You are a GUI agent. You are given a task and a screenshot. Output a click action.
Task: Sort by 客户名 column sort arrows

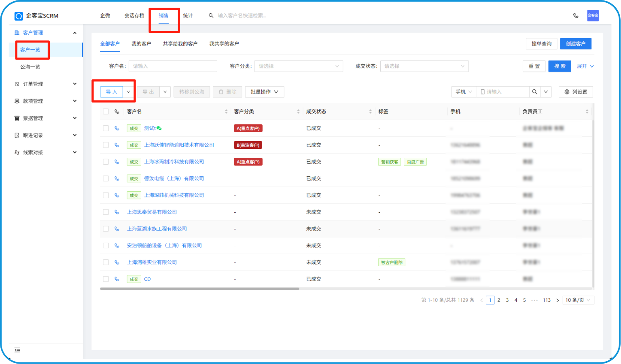pos(226,112)
